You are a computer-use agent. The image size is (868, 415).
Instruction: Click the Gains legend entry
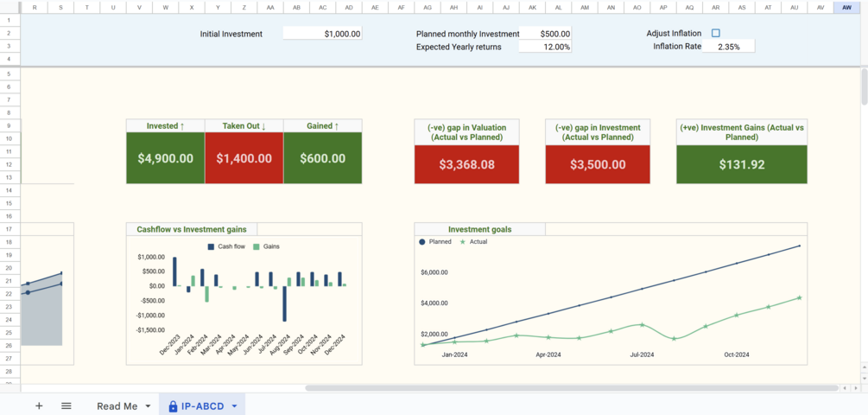coord(267,246)
